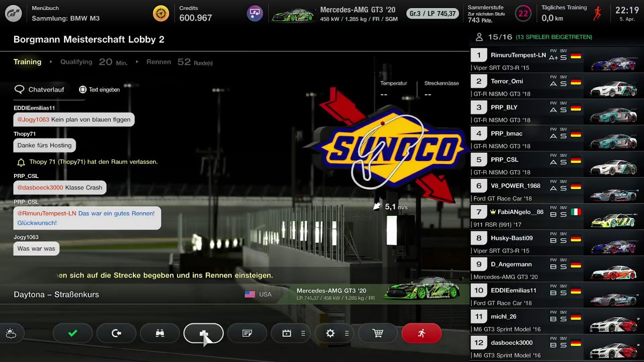644x362 pixels.
Task: Click the Text eingeben square icon
Action: [x=83, y=89]
